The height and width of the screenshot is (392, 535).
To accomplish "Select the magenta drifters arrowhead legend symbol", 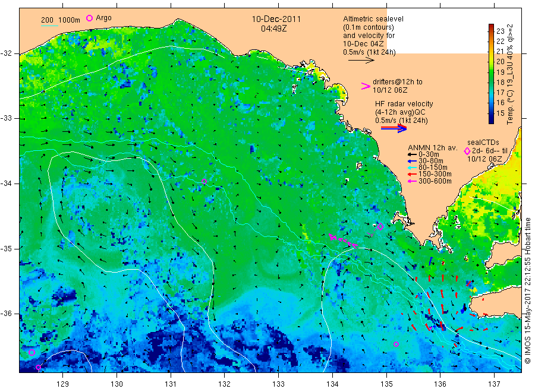I will [366, 86].
